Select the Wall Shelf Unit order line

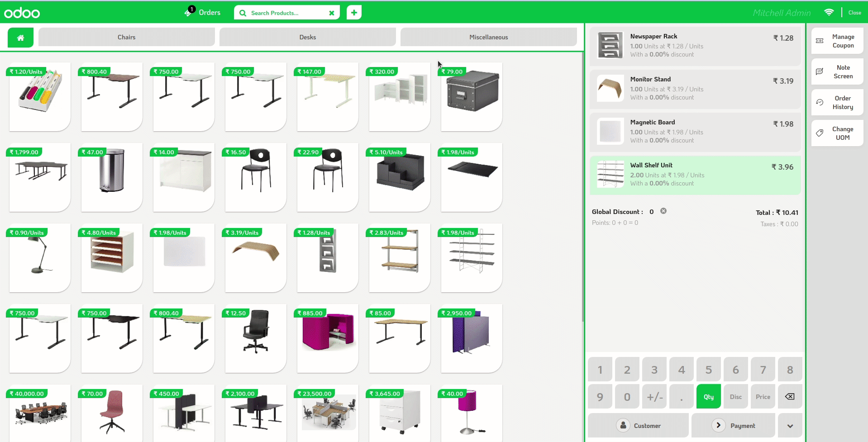[695, 175]
